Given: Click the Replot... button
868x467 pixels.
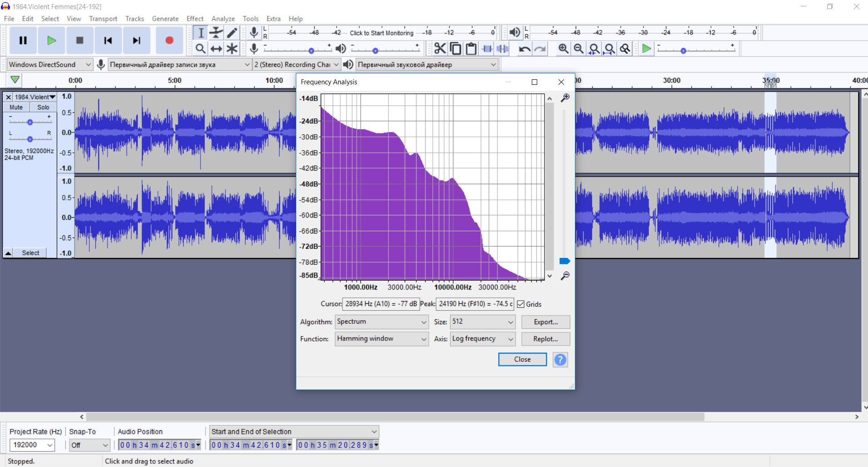Looking at the screenshot, I should click(545, 339).
